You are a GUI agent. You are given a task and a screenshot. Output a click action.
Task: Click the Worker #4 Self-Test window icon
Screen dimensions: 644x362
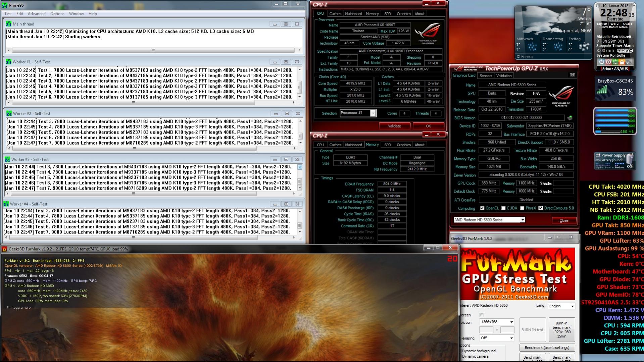pos(6,204)
